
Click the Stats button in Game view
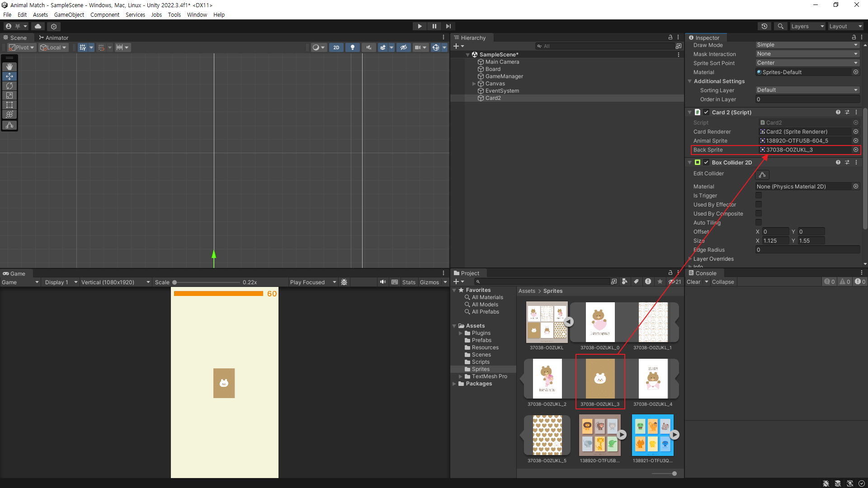click(409, 282)
